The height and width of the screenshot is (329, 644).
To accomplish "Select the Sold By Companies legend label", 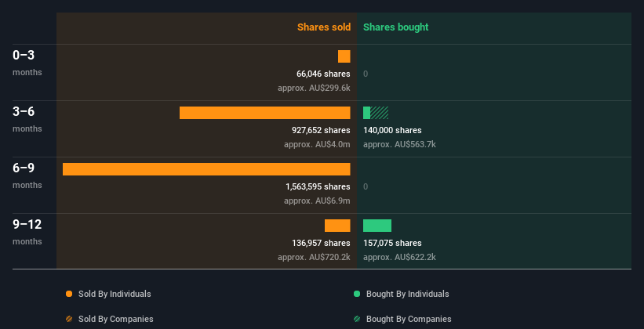I will point(116,319).
